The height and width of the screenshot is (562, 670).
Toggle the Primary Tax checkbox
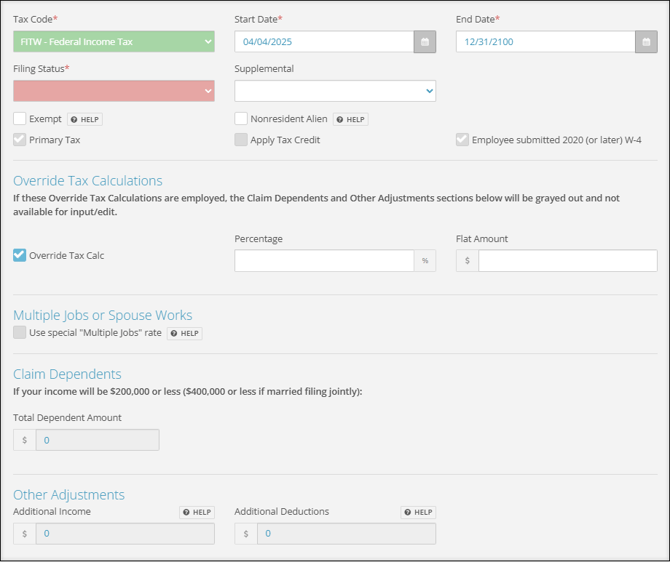20,140
